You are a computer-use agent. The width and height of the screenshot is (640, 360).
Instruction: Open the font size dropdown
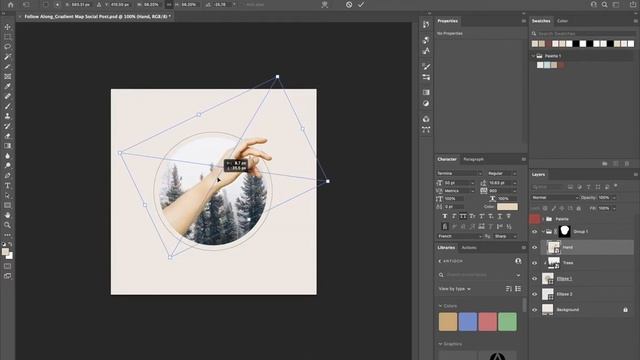click(x=472, y=183)
